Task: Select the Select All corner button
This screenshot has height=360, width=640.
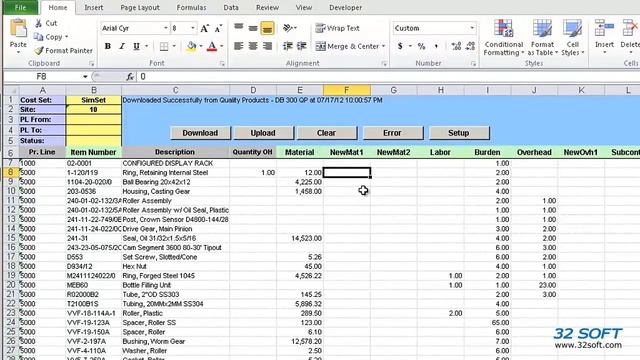Action: (x=11, y=90)
